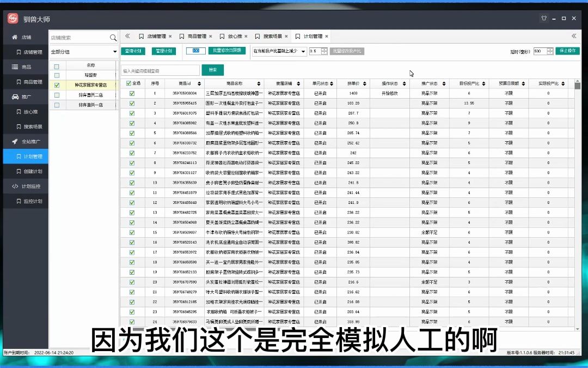Click the 搜索 button
Image resolution: width=588 pixels, height=368 pixels.
point(213,70)
